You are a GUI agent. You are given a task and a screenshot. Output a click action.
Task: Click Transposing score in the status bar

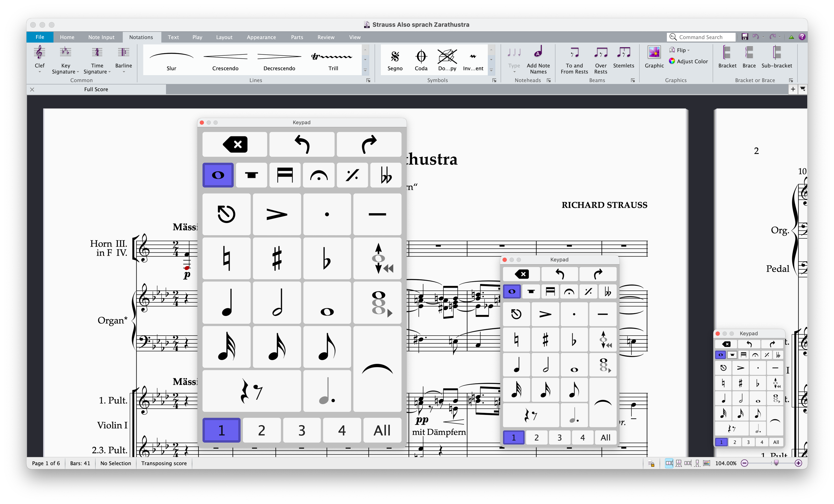(164, 463)
